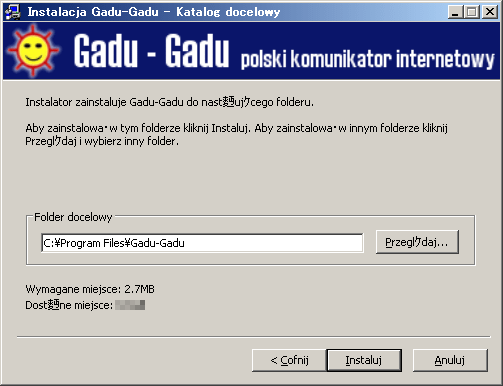
Task: Maximize the installer window
Action: [x=472, y=12]
